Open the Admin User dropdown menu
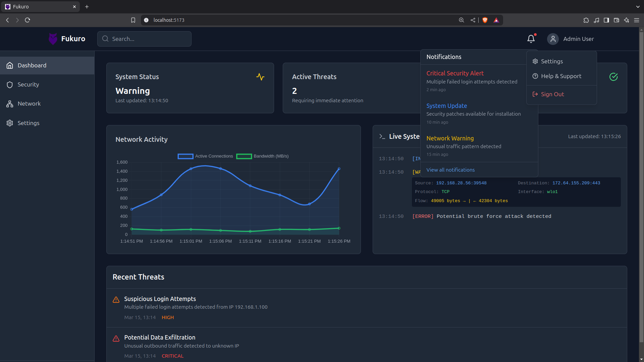644x362 pixels. click(578, 39)
